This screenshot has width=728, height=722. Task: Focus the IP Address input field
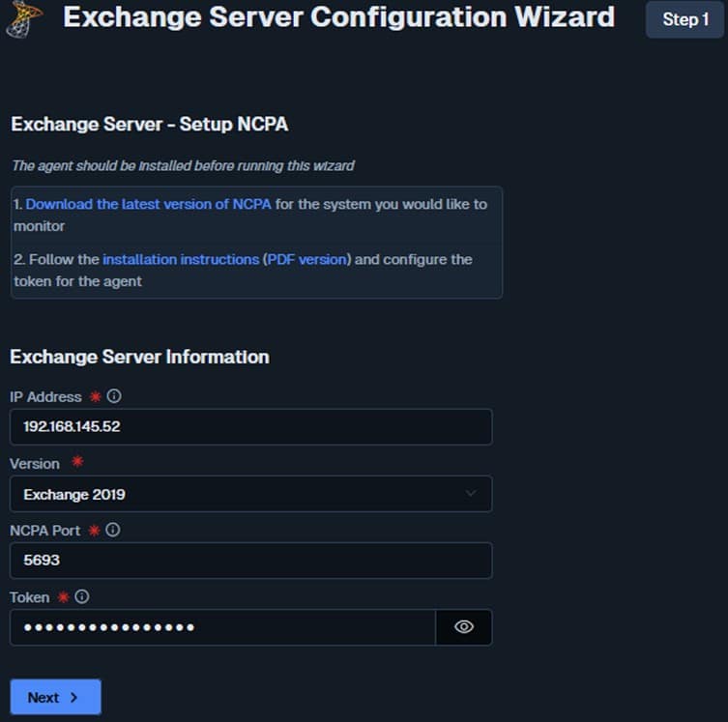pyautogui.click(x=250, y=427)
